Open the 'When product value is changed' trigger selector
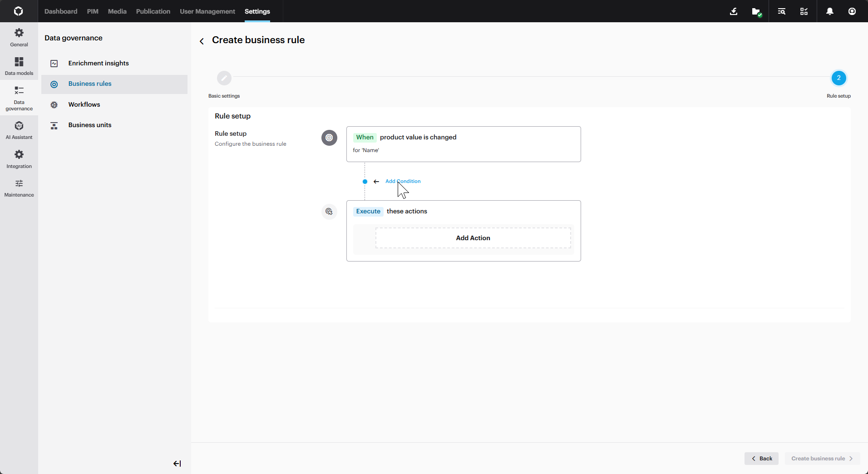 (x=463, y=143)
